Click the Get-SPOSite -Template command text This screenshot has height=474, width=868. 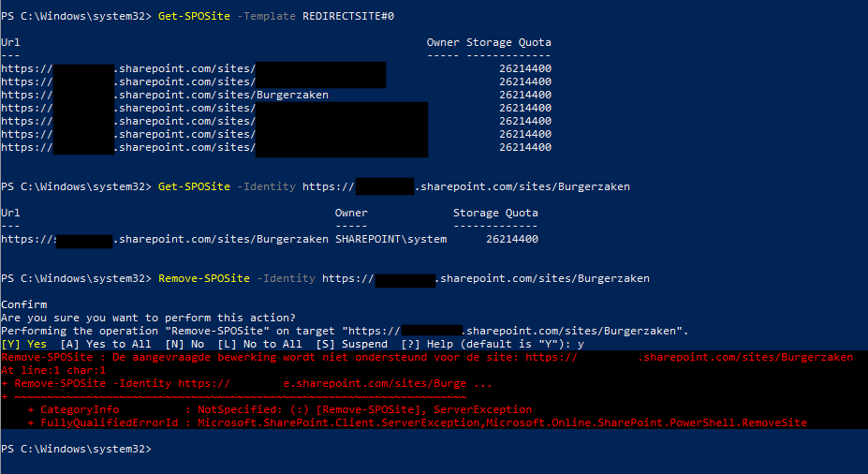click(x=227, y=16)
